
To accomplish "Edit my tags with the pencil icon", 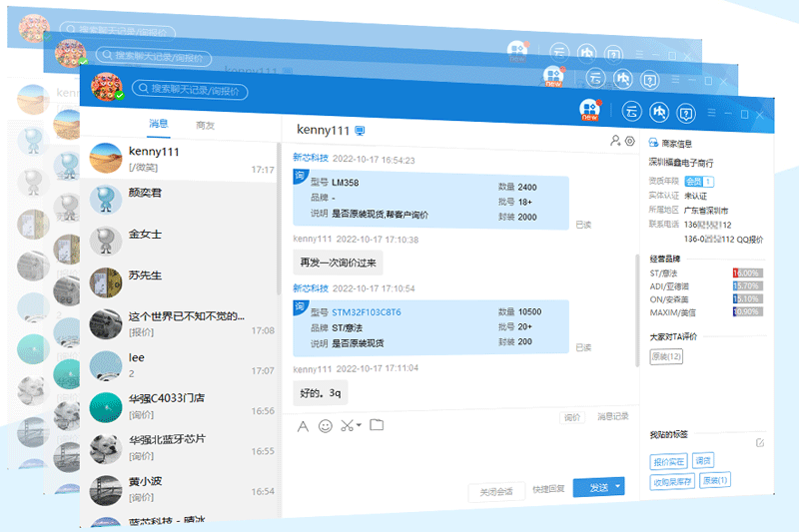I will (x=760, y=442).
